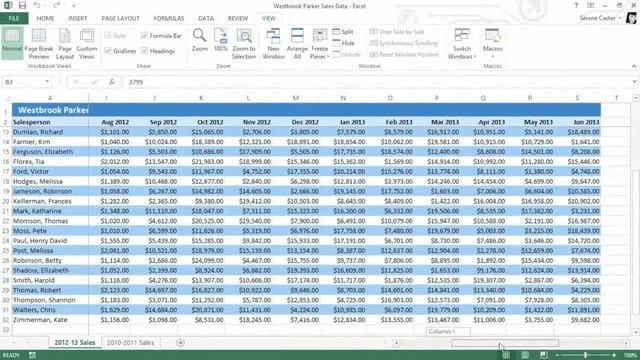
Task: Switch to INSERT ribbon tab
Action: point(78,18)
